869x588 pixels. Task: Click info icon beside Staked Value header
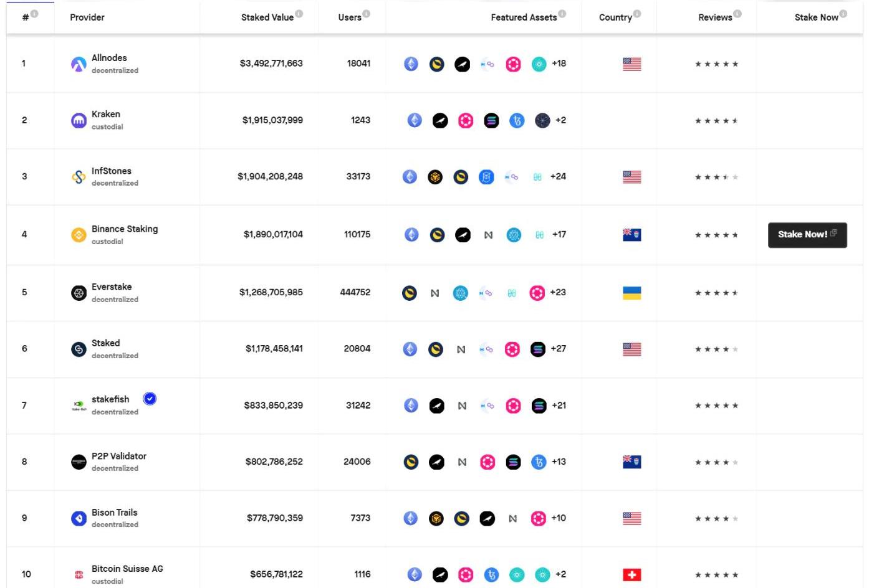[299, 14]
